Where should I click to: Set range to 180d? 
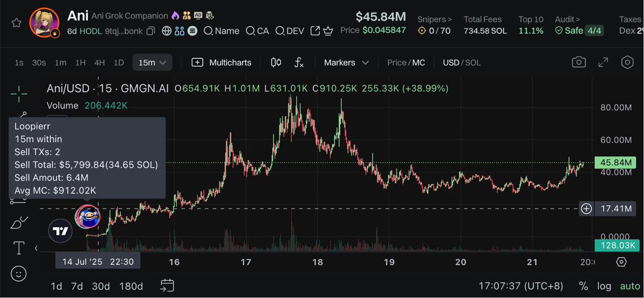131,286
